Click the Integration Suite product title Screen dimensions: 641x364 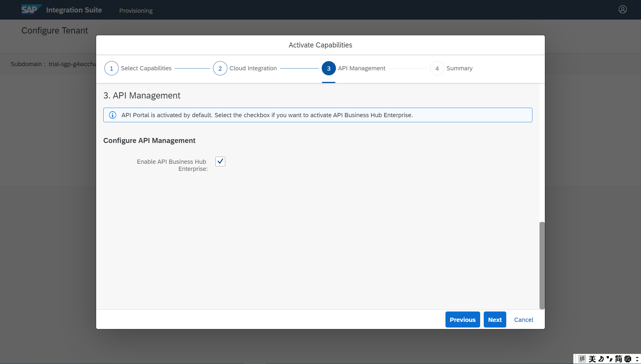(74, 10)
